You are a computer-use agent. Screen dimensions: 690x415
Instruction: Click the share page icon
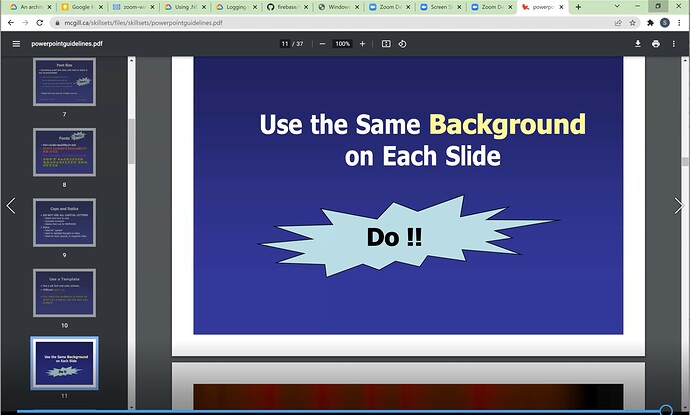618,22
